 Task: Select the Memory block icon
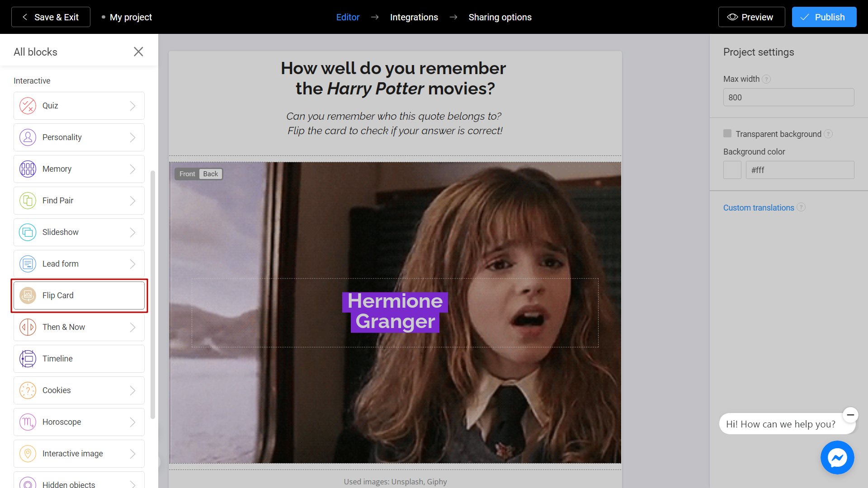(28, 169)
